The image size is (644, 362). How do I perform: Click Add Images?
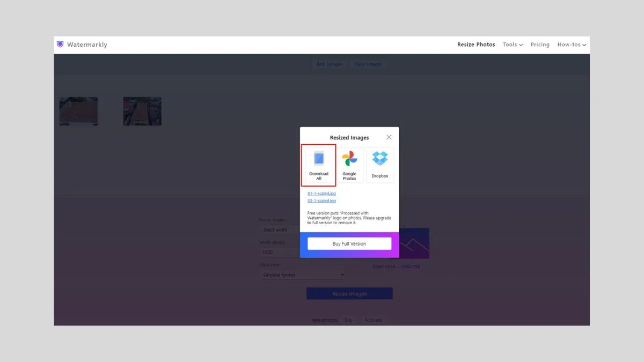point(330,64)
